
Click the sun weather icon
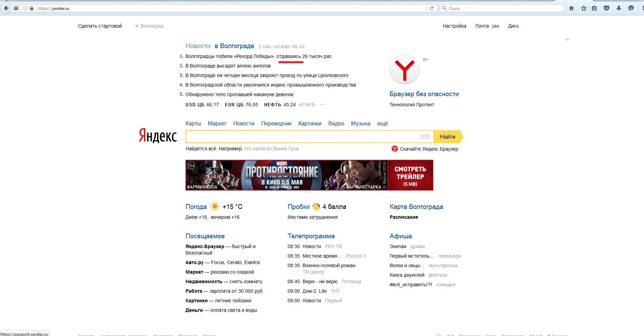pos(214,206)
